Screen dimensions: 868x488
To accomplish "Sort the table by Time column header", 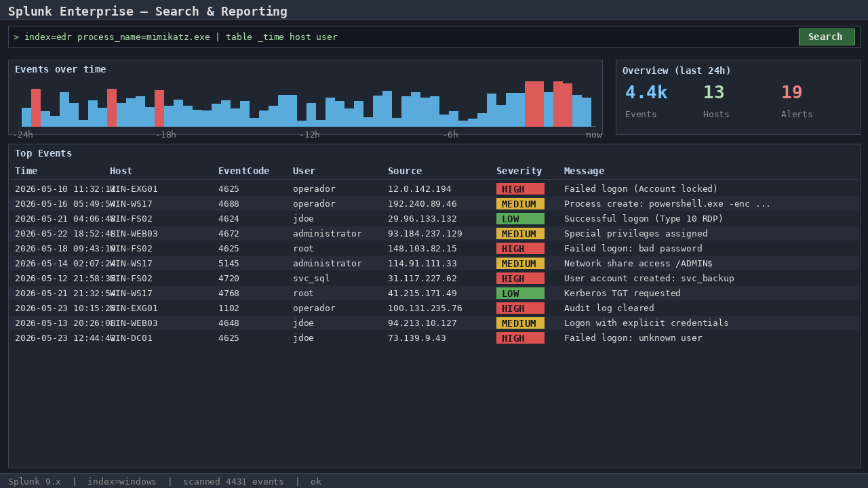I will [26, 171].
